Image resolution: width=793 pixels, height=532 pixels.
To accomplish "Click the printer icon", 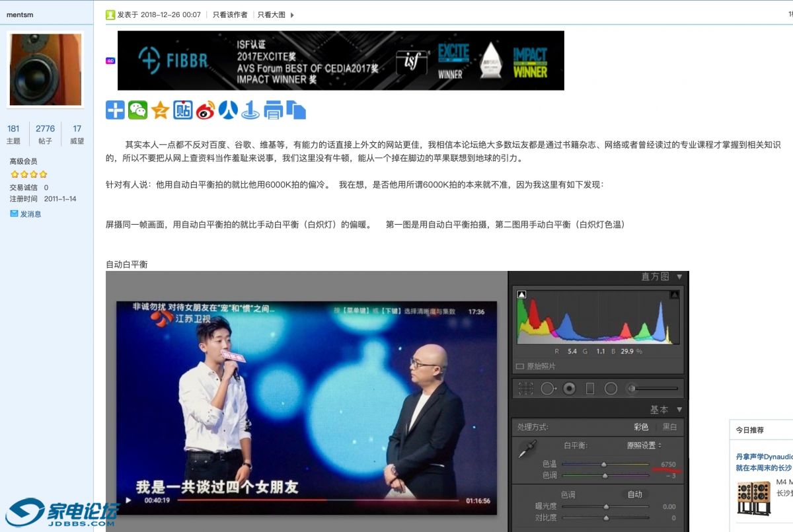I will (273, 110).
